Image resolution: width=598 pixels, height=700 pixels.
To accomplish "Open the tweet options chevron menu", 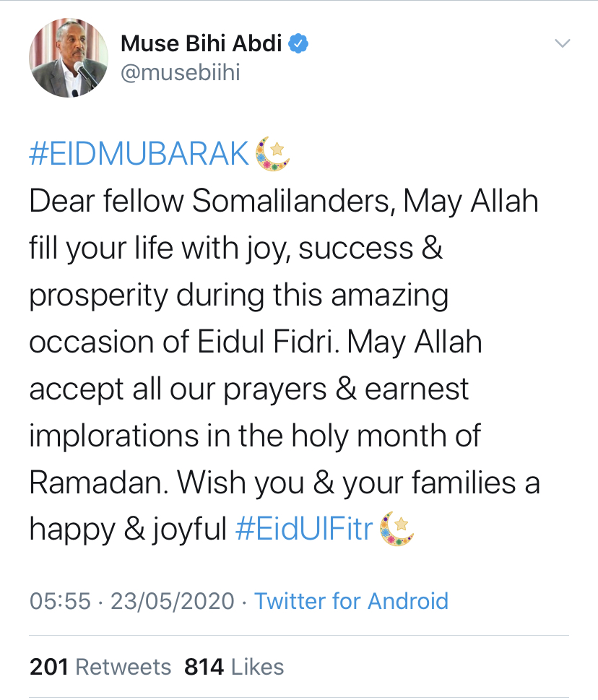I will pyautogui.click(x=562, y=44).
